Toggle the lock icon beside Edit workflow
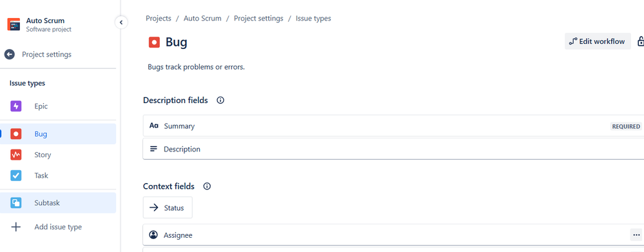 (640, 41)
